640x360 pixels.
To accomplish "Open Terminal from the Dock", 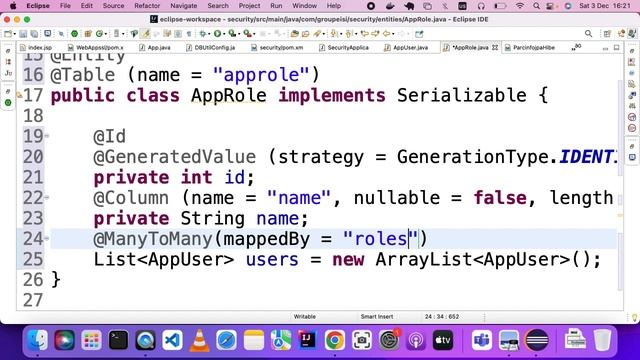I will [118, 340].
